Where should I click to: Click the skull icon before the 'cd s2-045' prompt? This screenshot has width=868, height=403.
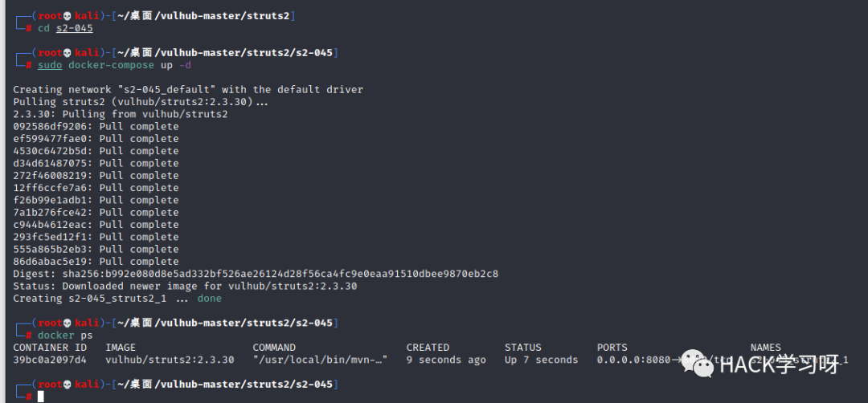pyautogui.click(x=67, y=17)
